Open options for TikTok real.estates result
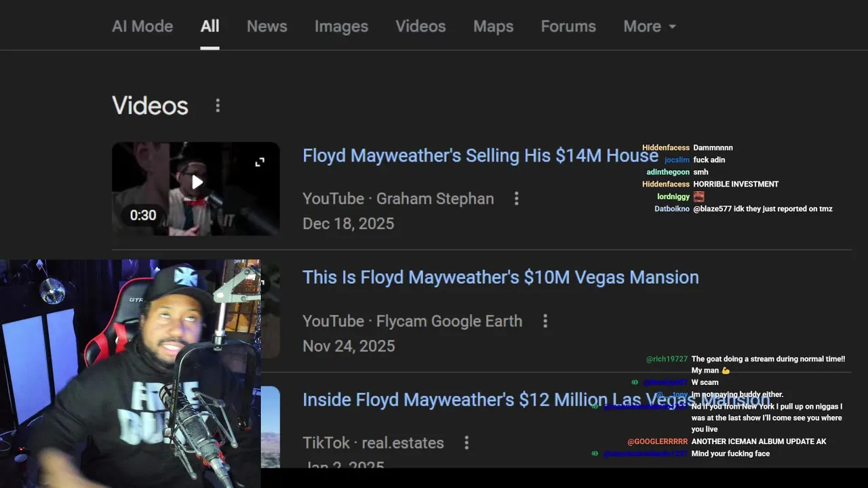868x488 pixels. click(x=467, y=443)
